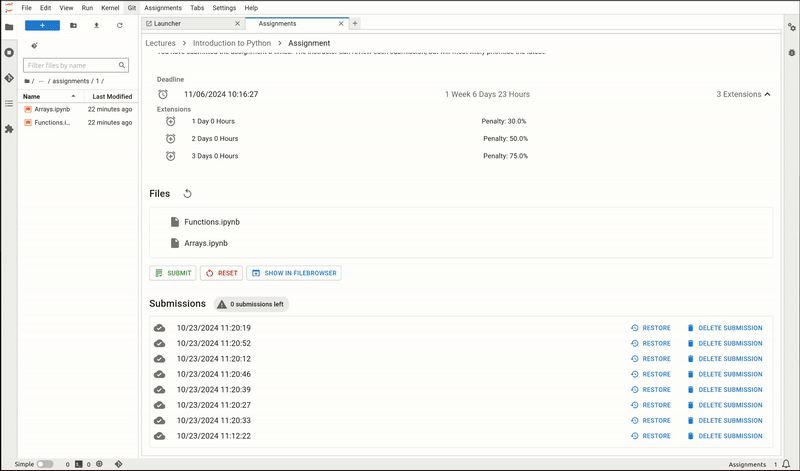800x471 pixels.
Task: Click the new folder icon
Action: 73,25
